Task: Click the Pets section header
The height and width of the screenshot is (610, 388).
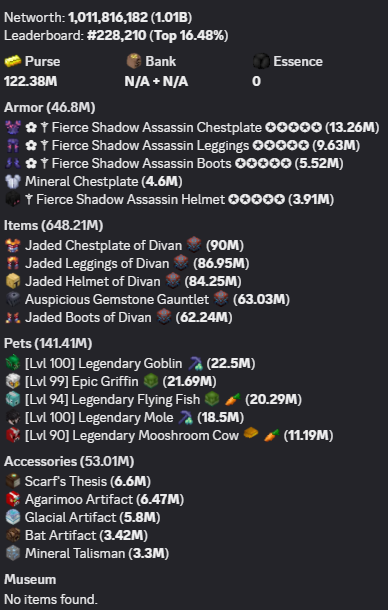Action: click(x=48, y=343)
